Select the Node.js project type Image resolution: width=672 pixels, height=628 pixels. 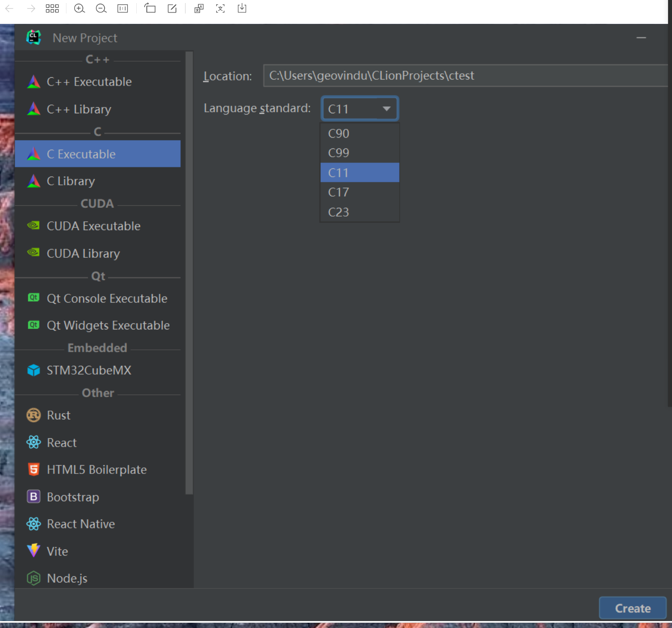[x=98, y=578]
